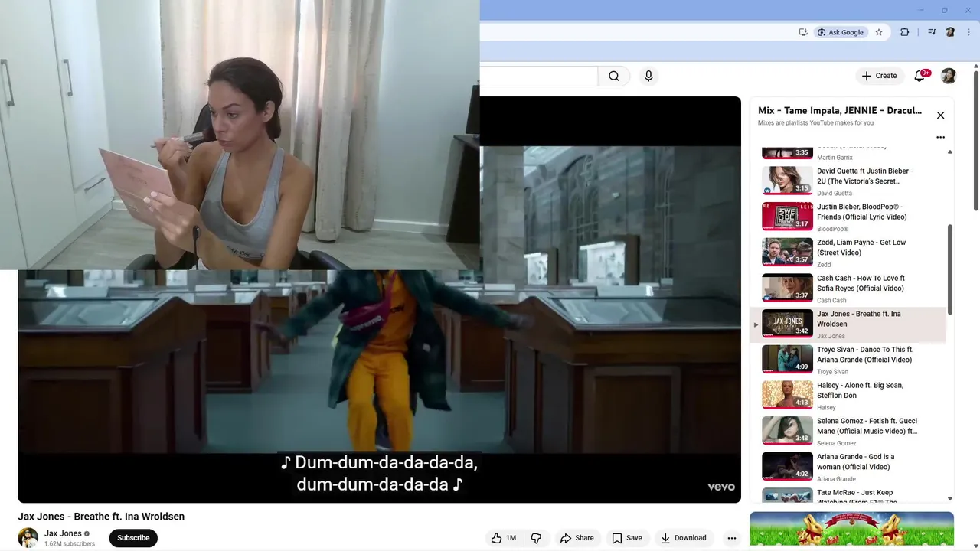980x551 pixels.
Task: Click the webcam overlay video
Action: point(240,135)
